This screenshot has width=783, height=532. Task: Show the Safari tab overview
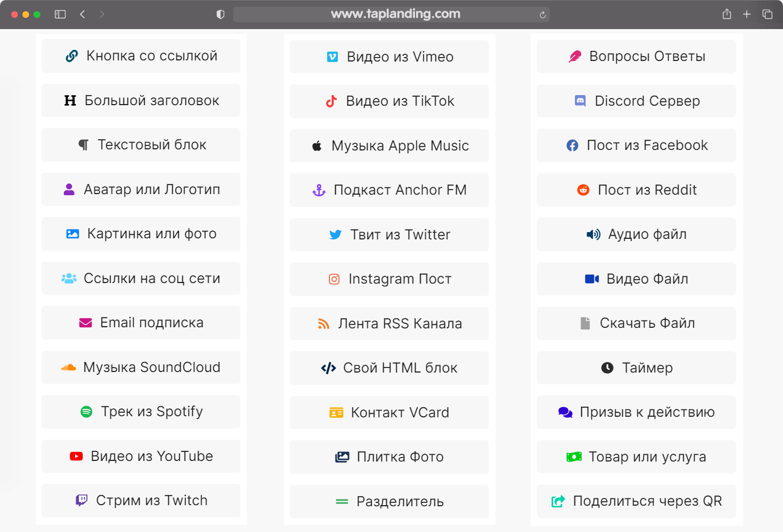767,15
